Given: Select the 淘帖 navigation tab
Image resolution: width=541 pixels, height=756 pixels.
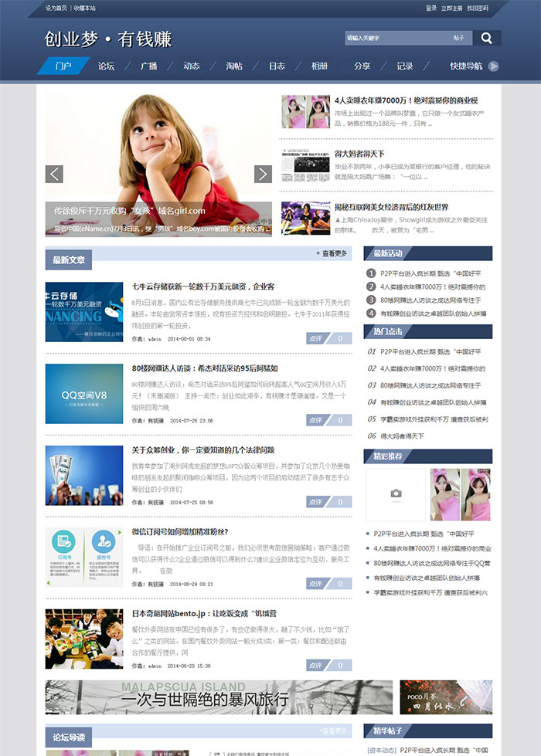Looking at the screenshot, I should pyautogui.click(x=234, y=66).
